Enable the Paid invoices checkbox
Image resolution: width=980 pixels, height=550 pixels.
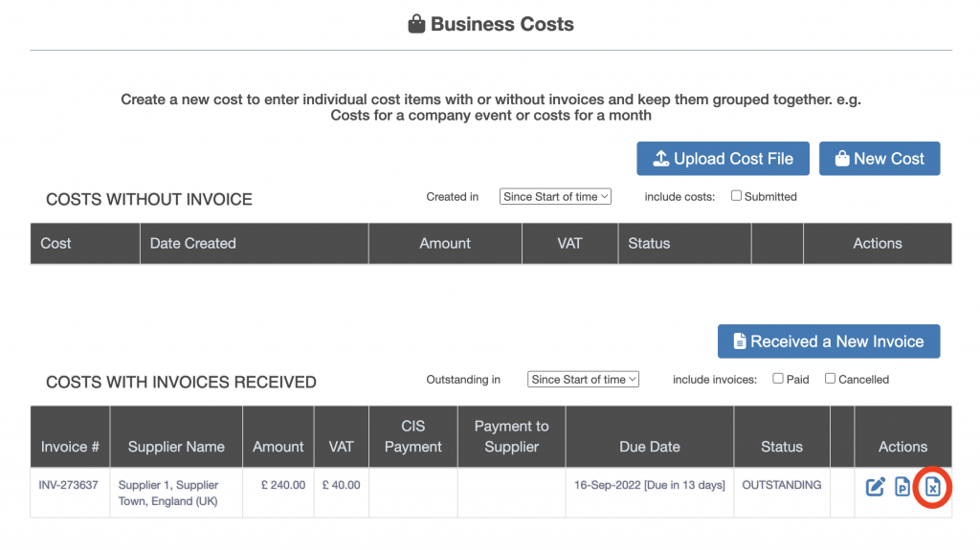coord(778,379)
